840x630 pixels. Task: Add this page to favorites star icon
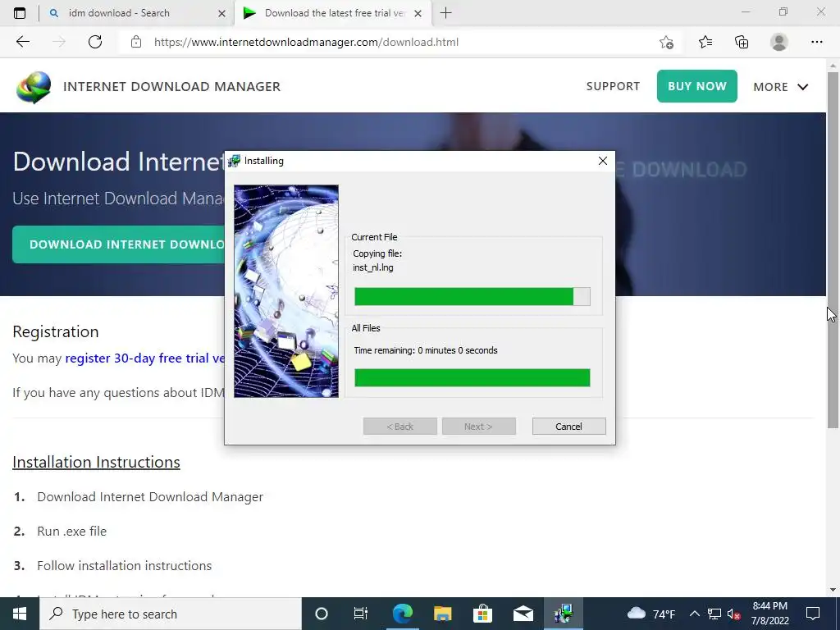coord(666,42)
